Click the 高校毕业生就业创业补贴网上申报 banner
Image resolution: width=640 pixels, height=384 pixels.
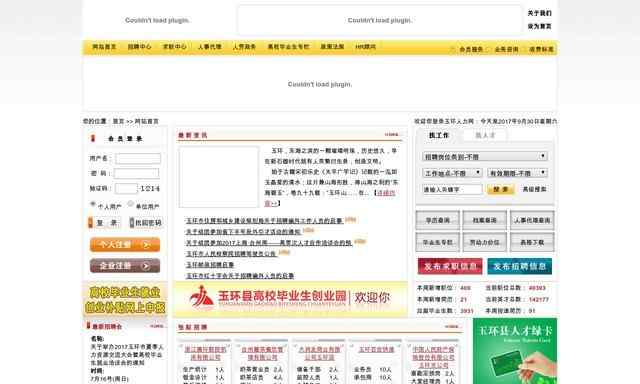125,300
